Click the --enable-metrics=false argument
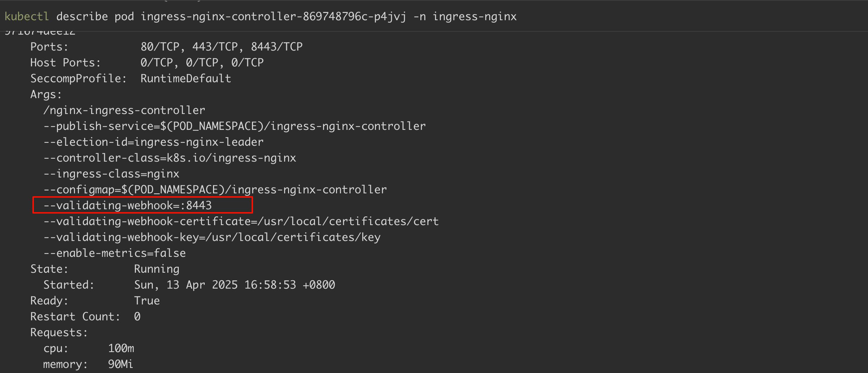This screenshot has height=373, width=868. [114, 253]
